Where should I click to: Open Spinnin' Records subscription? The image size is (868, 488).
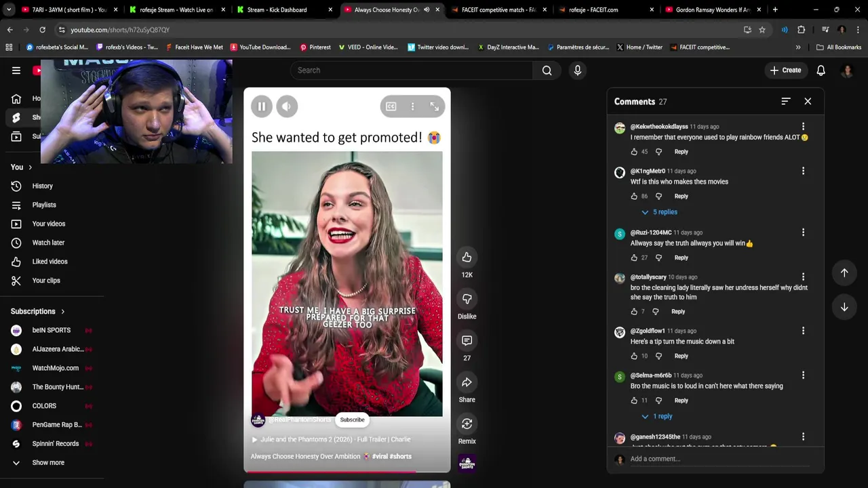pyautogui.click(x=52, y=444)
